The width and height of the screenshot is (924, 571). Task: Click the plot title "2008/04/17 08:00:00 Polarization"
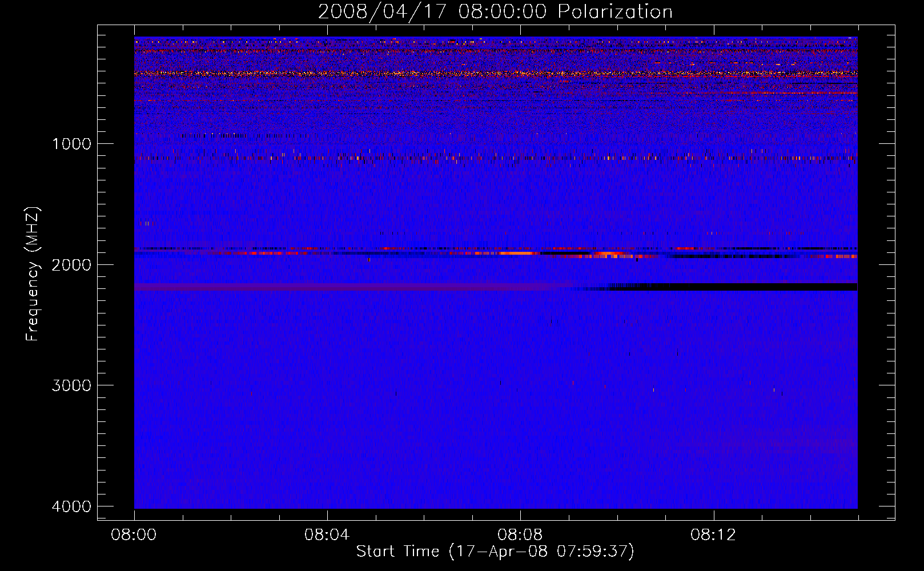(495, 11)
